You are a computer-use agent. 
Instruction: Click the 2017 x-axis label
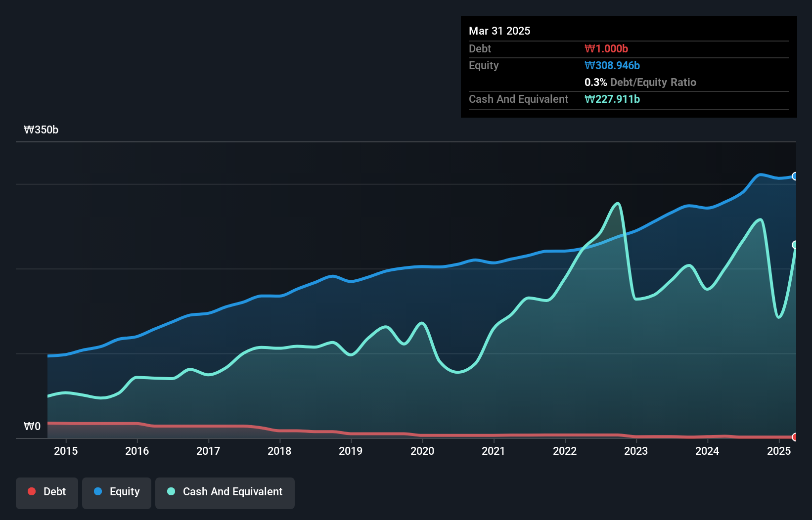pyautogui.click(x=208, y=451)
